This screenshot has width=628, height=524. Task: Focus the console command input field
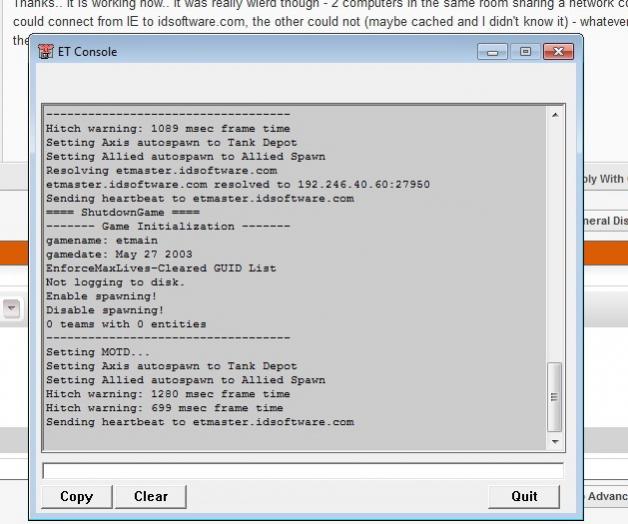302,470
